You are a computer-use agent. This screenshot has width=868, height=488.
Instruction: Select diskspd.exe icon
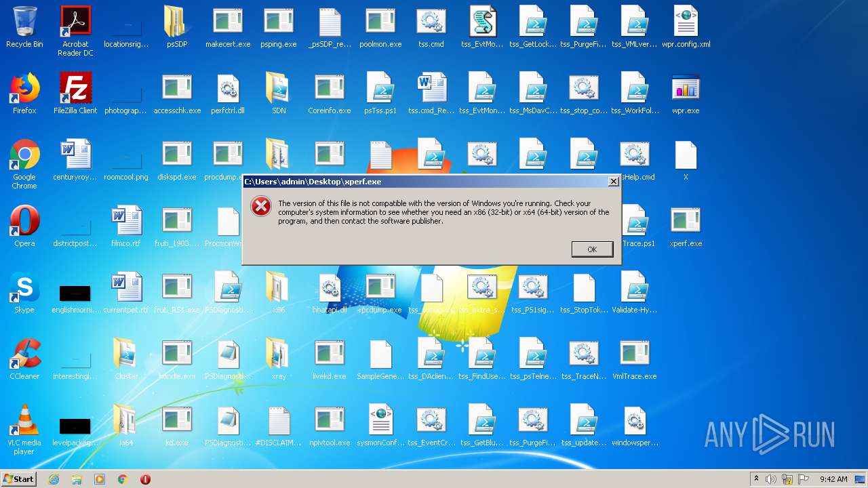point(177,160)
